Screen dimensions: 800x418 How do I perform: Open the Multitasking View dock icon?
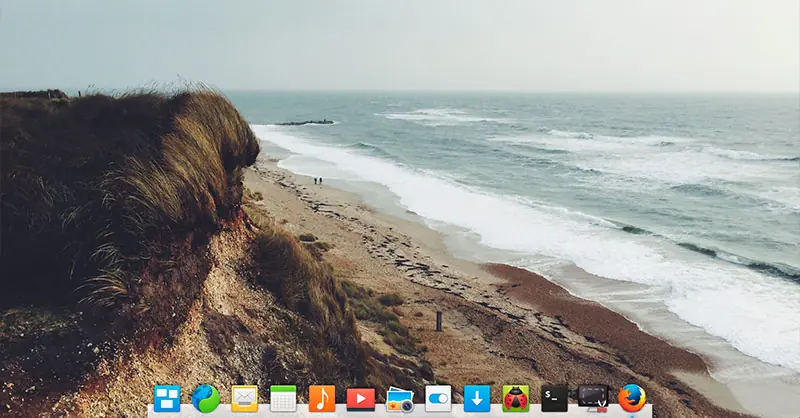pyautogui.click(x=167, y=399)
